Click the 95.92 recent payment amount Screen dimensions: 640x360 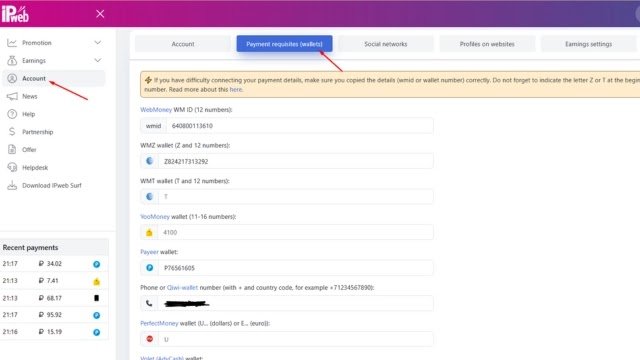click(50, 315)
